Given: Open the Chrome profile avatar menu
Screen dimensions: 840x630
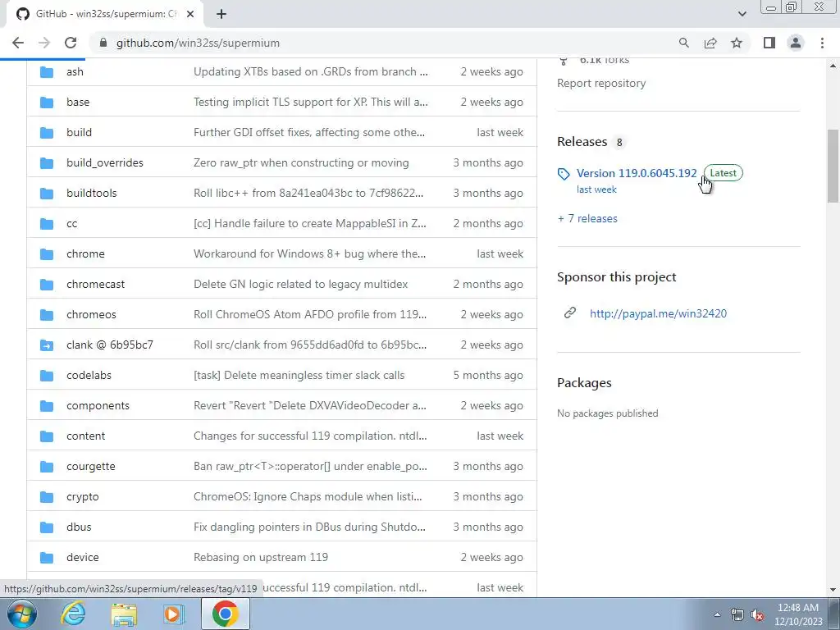Looking at the screenshot, I should tap(796, 43).
